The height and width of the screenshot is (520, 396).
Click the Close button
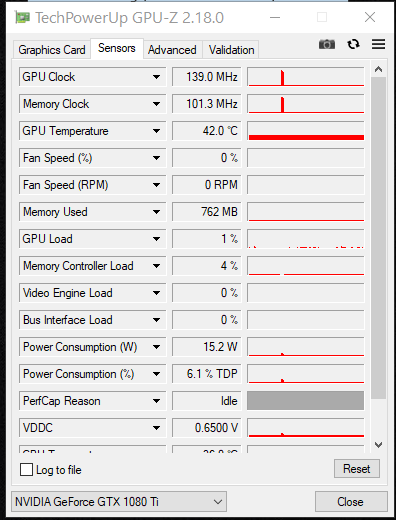point(350,501)
